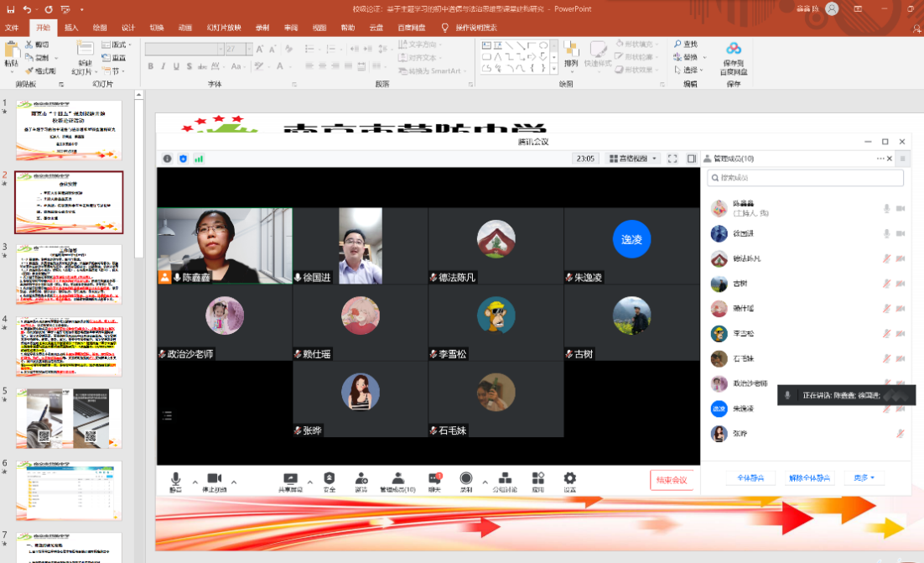Expand audio options arrow beside mute
Image resolution: width=924 pixels, height=563 pixels.
point(195,482)
